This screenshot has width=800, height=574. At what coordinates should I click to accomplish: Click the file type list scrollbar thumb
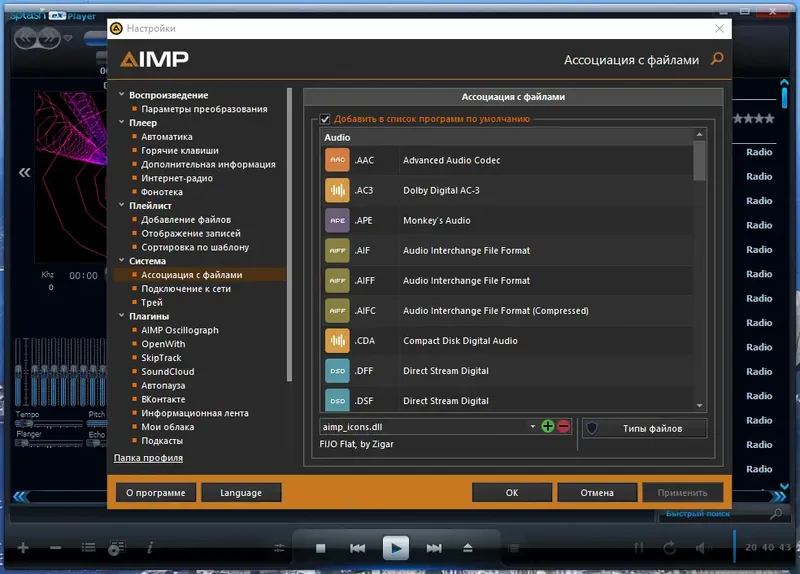(699, 161)
